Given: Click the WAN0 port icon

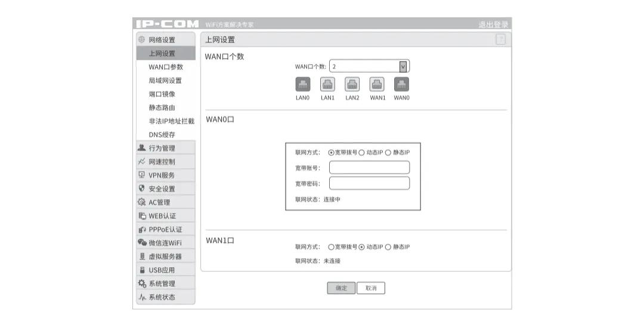Looking at the screenshot, I should (x=401, y=84).
